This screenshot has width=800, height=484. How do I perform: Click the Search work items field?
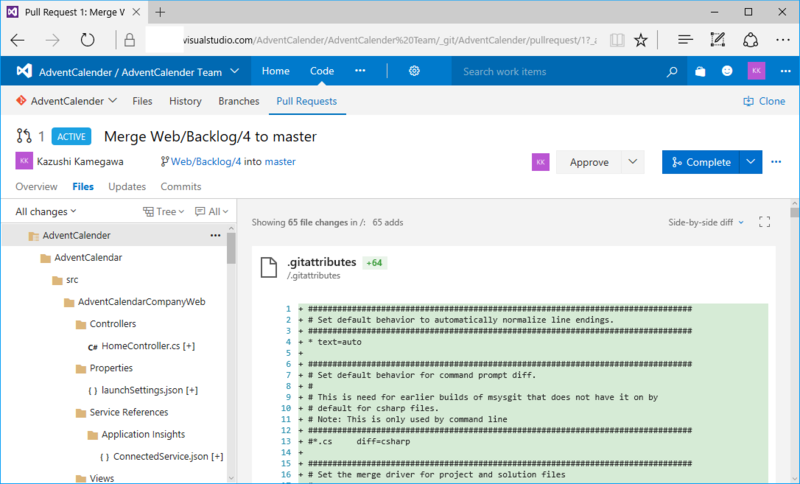(x=559, y=71)
